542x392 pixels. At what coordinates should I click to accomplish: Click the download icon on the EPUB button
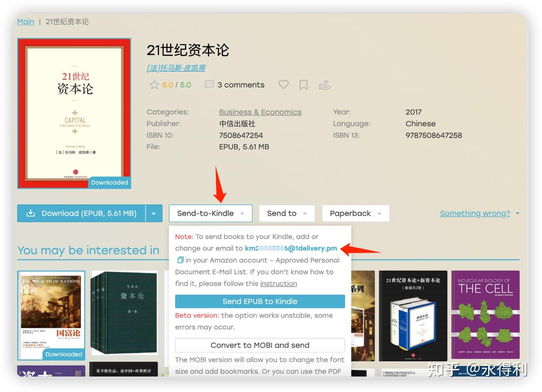click(30, 213)
